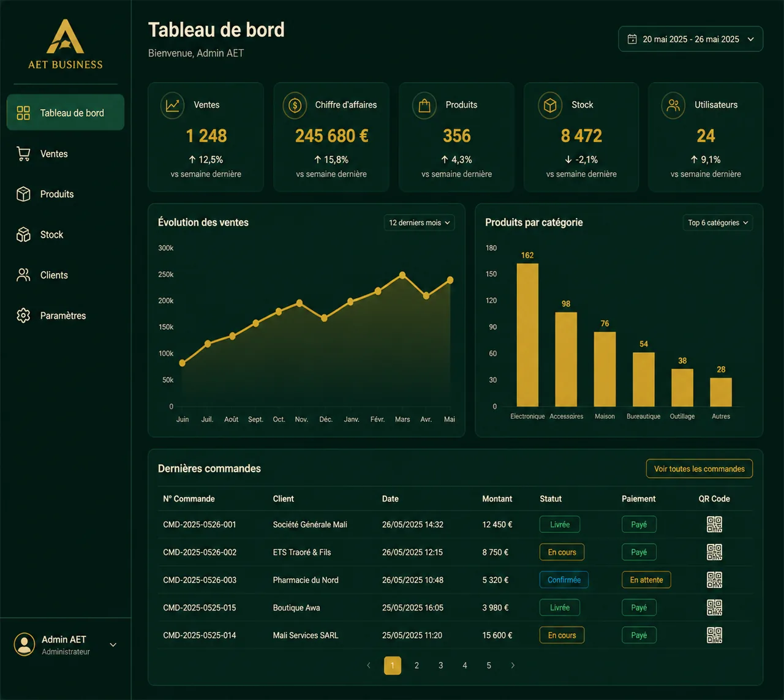The image size is (784, 700).
Task: Open QR code for order CMD-2025-0526-003
Action: coord(714,580)
